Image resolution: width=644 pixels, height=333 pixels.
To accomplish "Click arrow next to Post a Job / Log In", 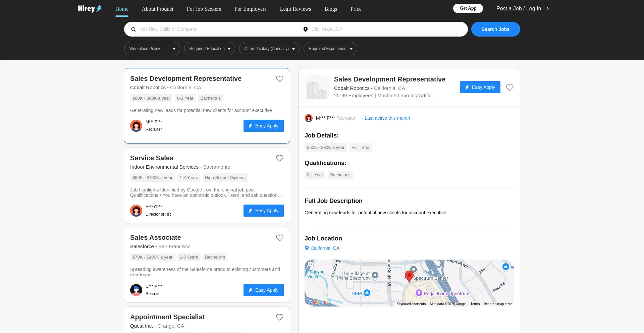I will [x=548, y=8].
